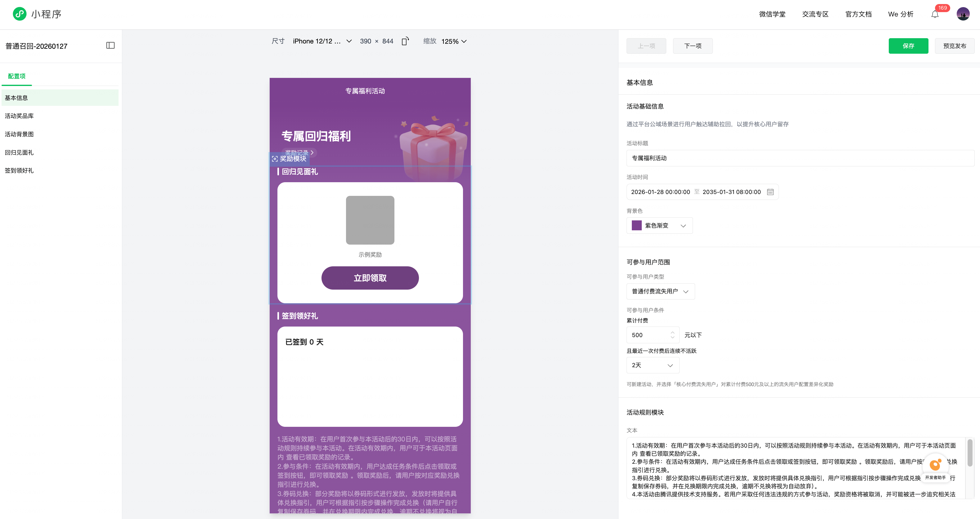Click the reward module focus icon
980x519 pixels.
pos(275,159)
